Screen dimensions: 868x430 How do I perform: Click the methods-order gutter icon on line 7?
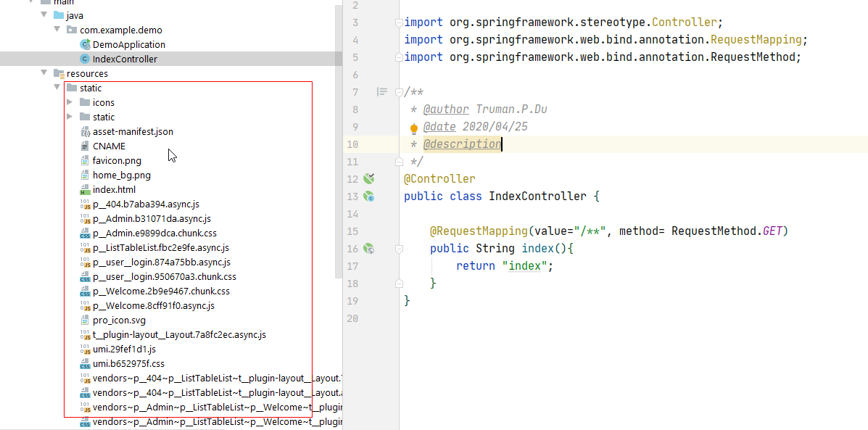click(383, 91)
